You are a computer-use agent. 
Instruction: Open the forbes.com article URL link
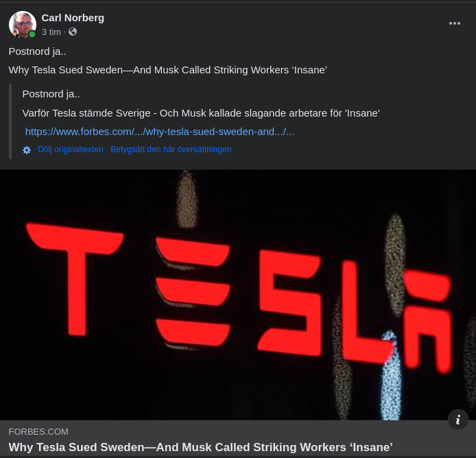pyautogui.click(x=160, y=132)
